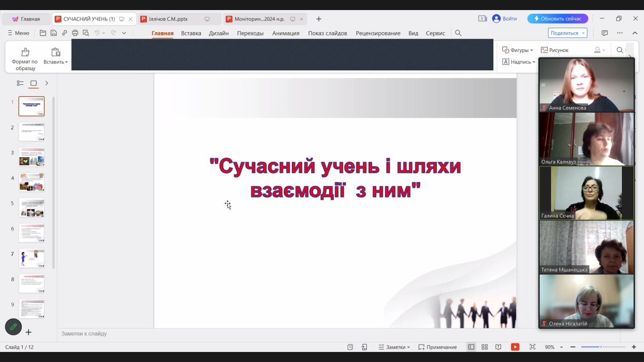Viewport: 644px width, 362px height.
Task: Click zoom in plus icon in status bar
Action: [634, 347]
